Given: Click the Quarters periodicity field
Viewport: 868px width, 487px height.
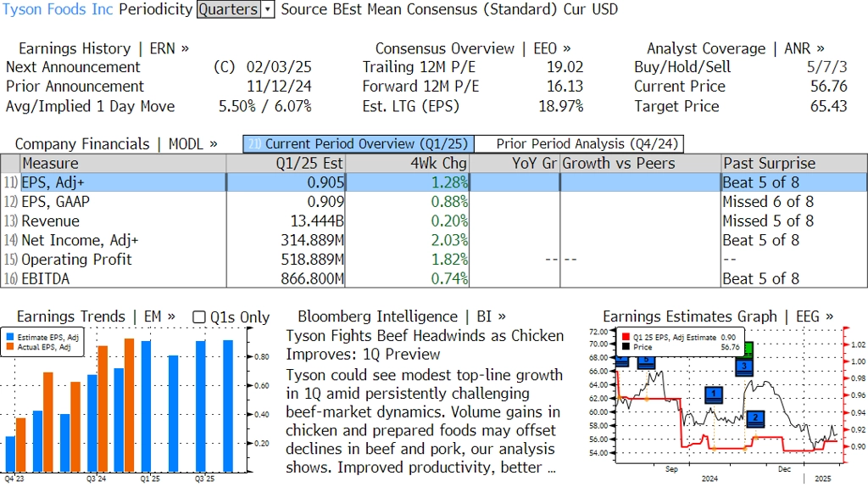Looking at the screenshot, I should pyautogui.click(x=229, y=9).
